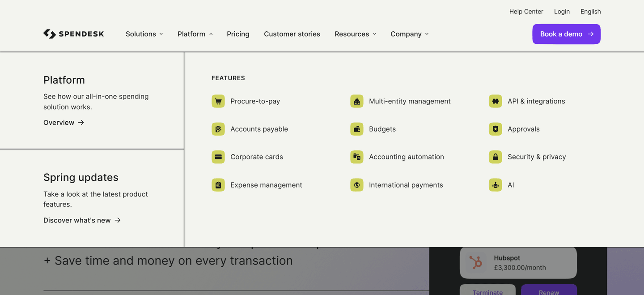This screenshot has height=295, width=644.
Task: Open the AI feature link
Action: (x=501, y=185)
